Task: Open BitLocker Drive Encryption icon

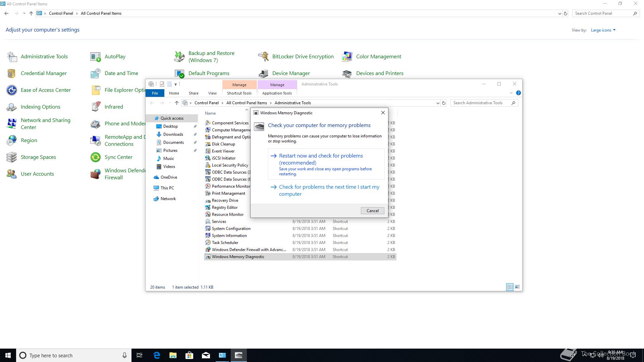Action: click(x=263, y=57)
